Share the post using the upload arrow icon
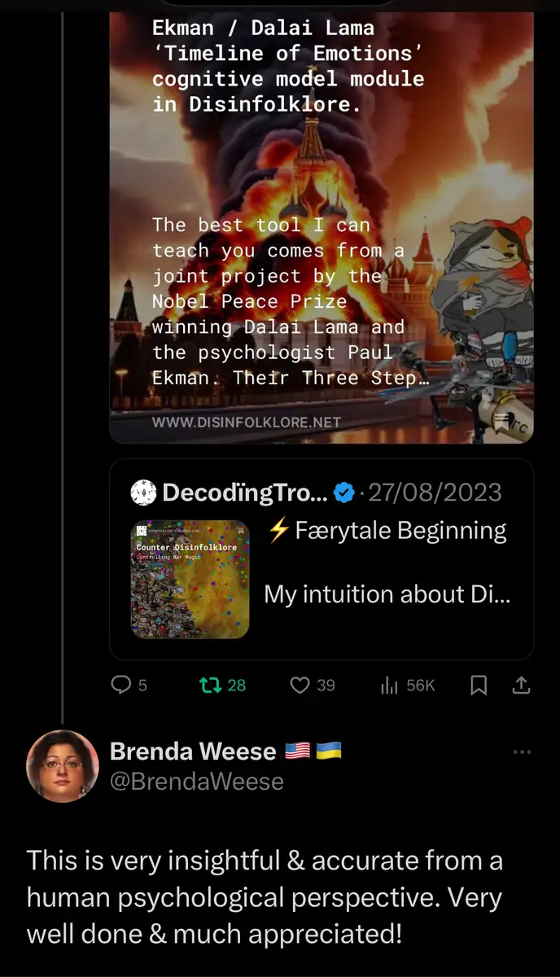 point(521,686)
